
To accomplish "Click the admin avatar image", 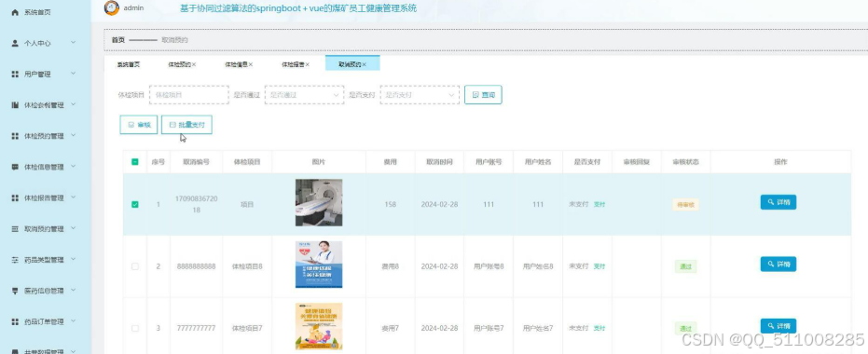I will pos(112,7).
